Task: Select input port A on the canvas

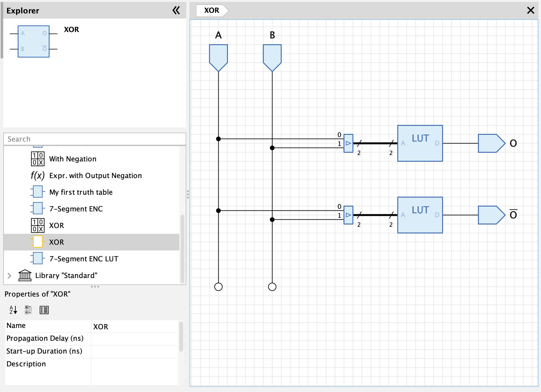Action: click(x=218, y=58)
